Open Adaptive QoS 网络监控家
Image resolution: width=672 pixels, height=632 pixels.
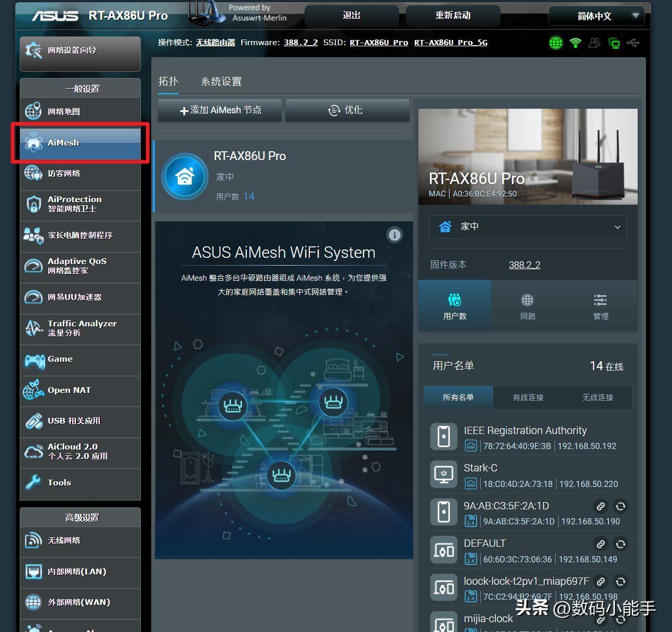(x=80, y=266)
